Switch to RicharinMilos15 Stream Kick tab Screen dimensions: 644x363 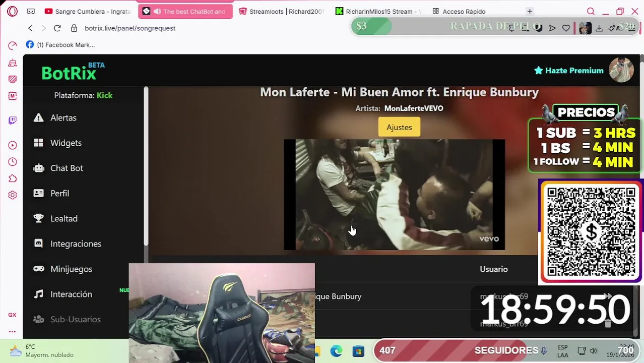point(378,11)
